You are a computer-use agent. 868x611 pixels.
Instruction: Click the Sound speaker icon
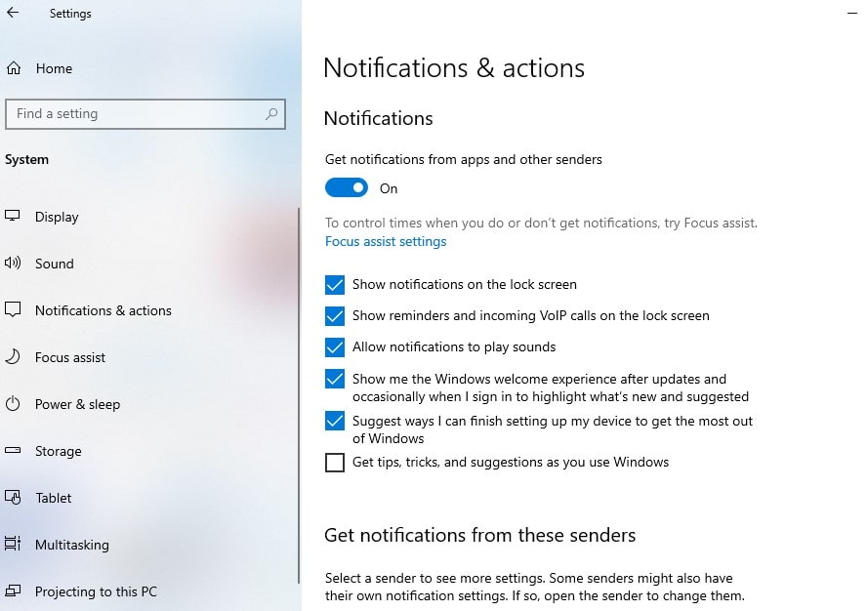coord(12,263)
